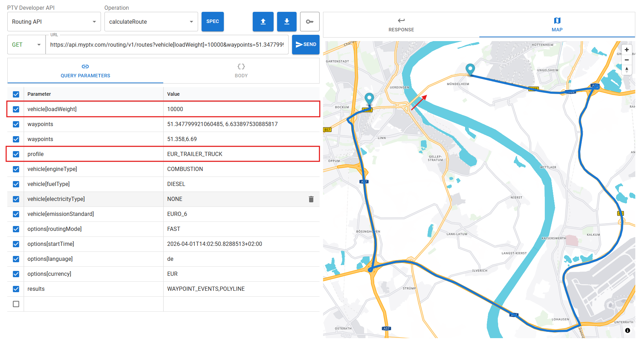Open the API key settings button
644x343 pixels.
[x=309, y=22]
